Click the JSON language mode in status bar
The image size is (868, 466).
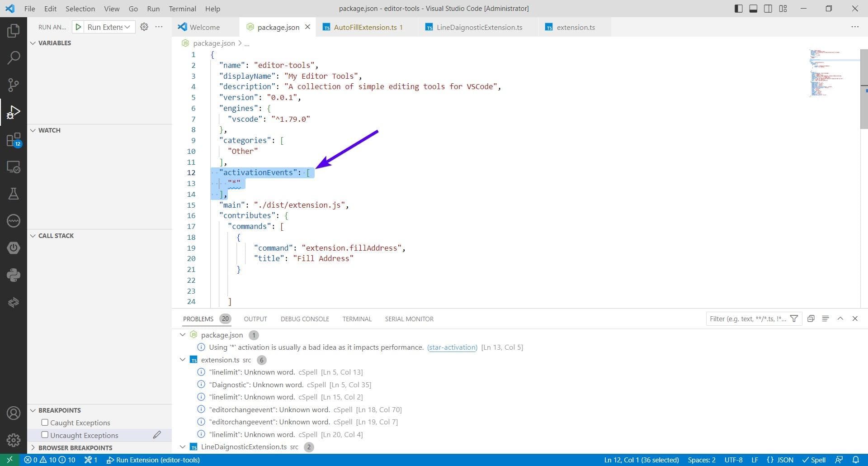tap(780, 460)
